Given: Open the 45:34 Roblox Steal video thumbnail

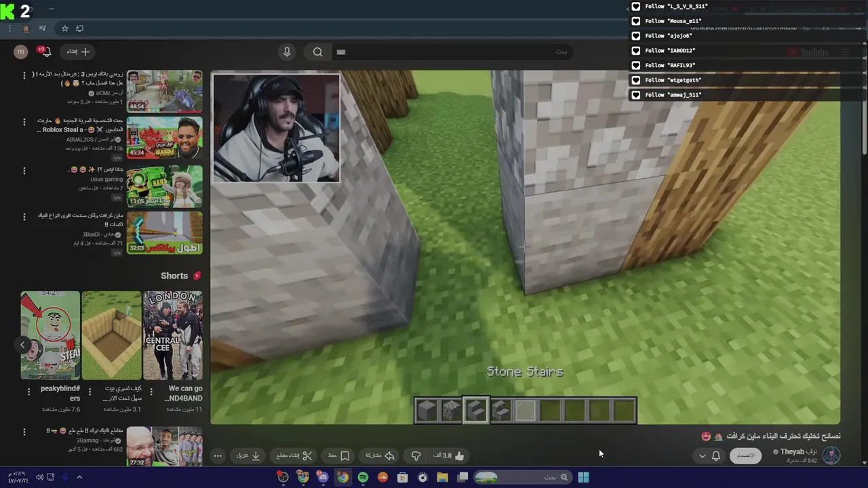Looking at the screenshot, I should pos(164,137).
